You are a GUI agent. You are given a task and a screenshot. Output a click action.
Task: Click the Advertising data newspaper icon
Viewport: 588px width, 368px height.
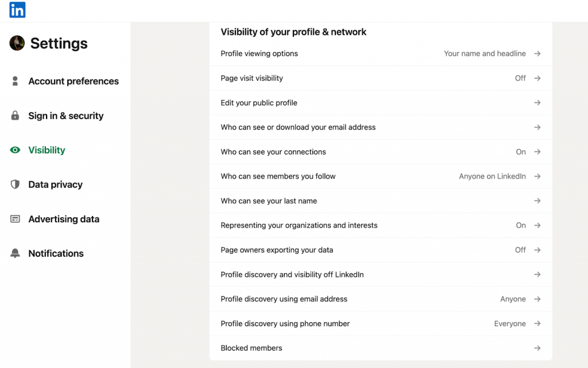pos(16,219)
